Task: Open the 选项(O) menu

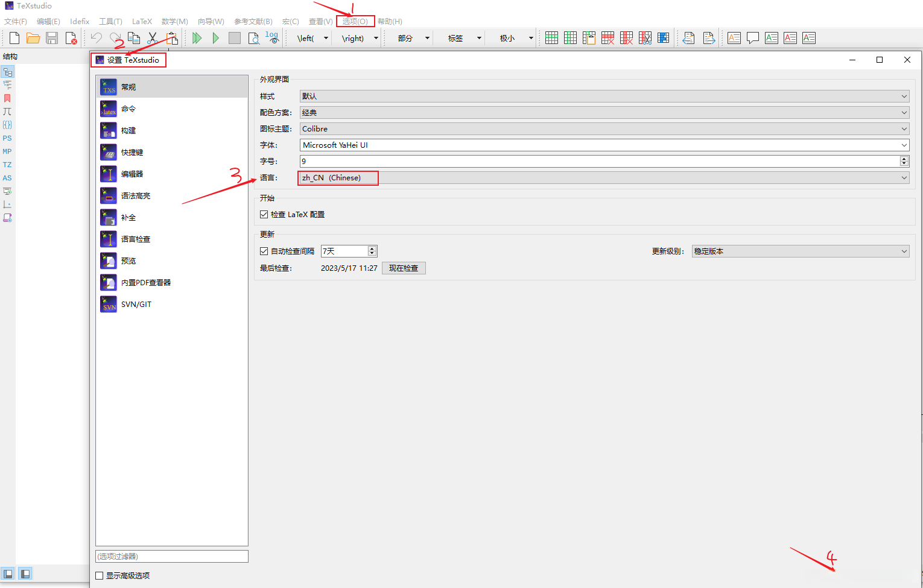Action: (355, 21)
